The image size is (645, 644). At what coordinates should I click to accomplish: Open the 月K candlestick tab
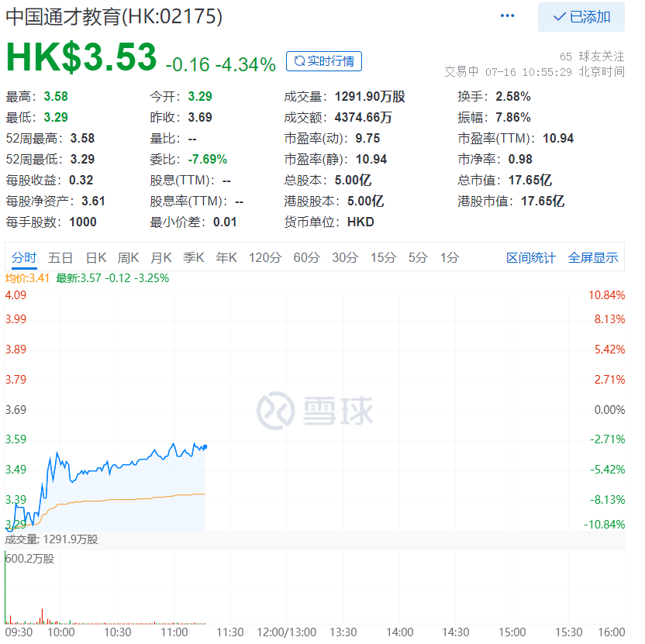coord(161,258)
